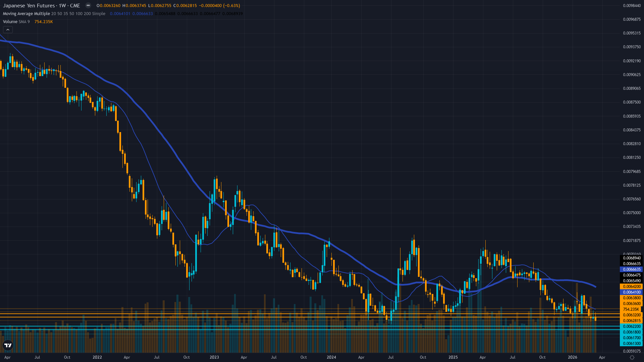Viewport: 644px width, 362px height.
Task: Click the cyan 0.0061300 price label
Action: click(x=631, y=344)
